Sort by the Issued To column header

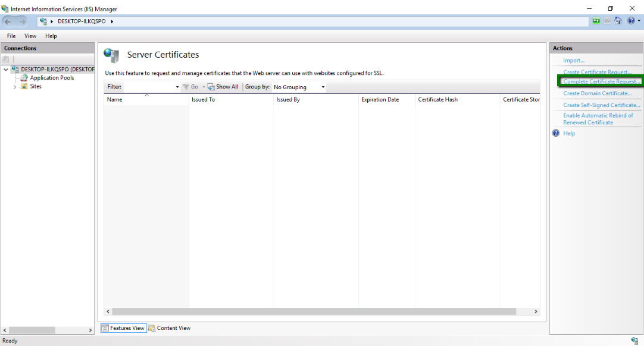point(231,100)
